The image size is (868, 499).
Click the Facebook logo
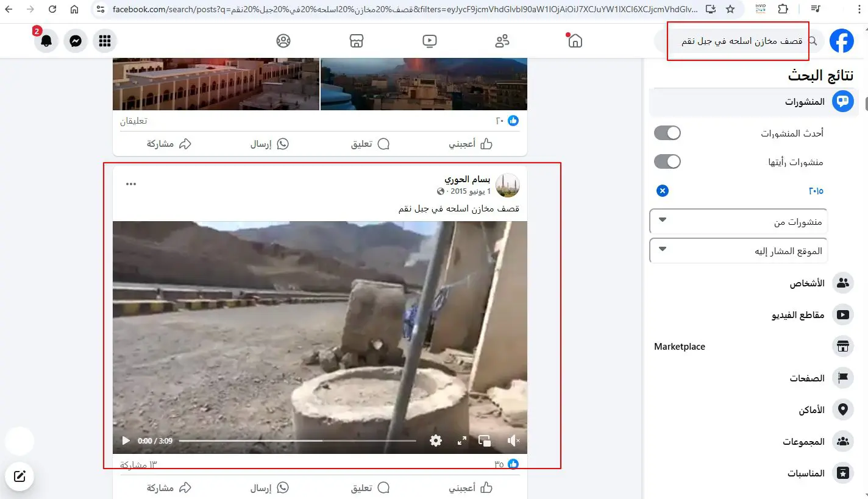tap(842, 41)
